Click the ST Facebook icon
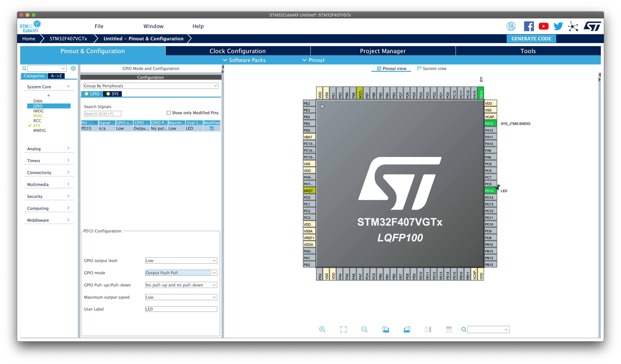Viewport: 621px width, 364px height. pos(529,26)
